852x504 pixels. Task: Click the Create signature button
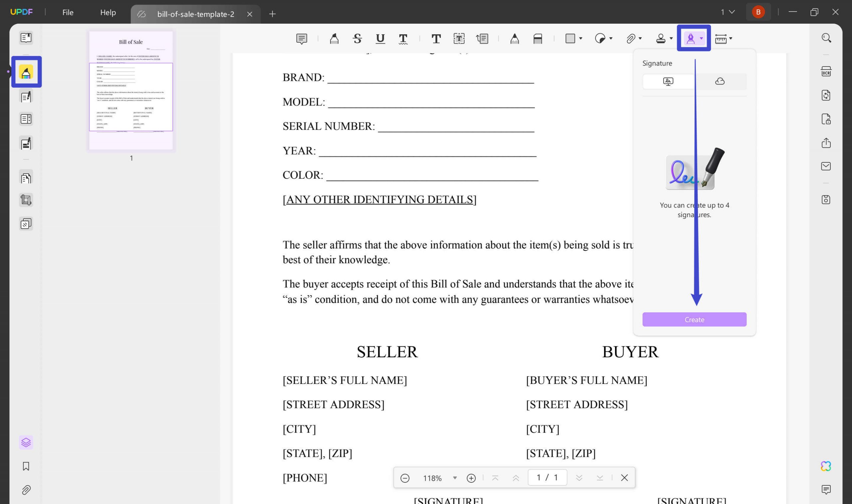(694, 319)
